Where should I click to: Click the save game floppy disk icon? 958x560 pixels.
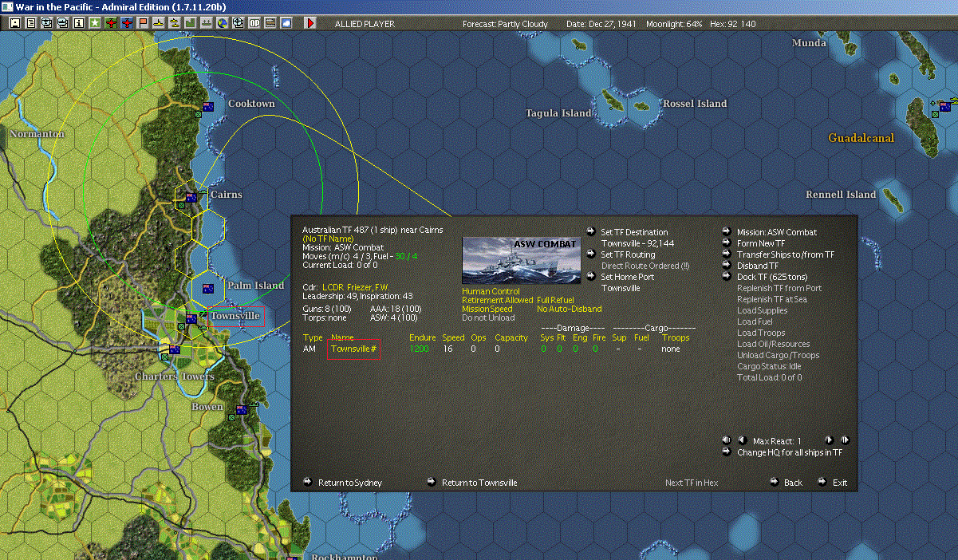click(14, 23)
